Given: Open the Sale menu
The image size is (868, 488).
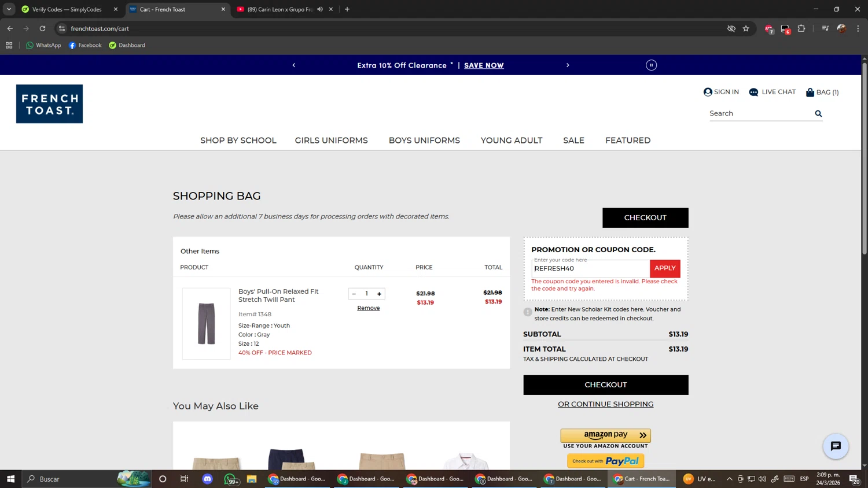Looking at the screenshot, I should tap(573, 141).
